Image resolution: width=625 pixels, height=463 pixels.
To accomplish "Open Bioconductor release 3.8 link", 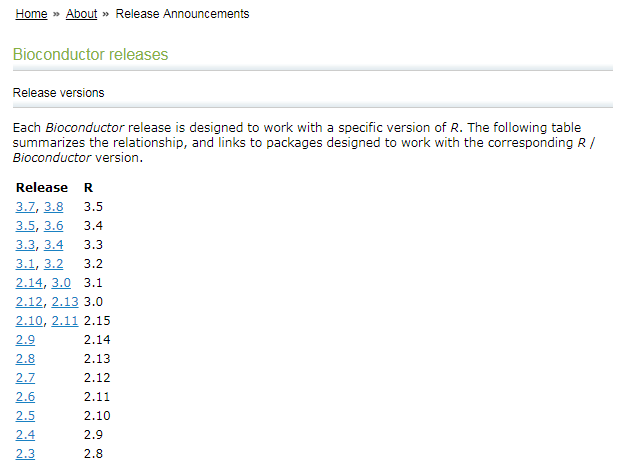I will coord(53,207).
